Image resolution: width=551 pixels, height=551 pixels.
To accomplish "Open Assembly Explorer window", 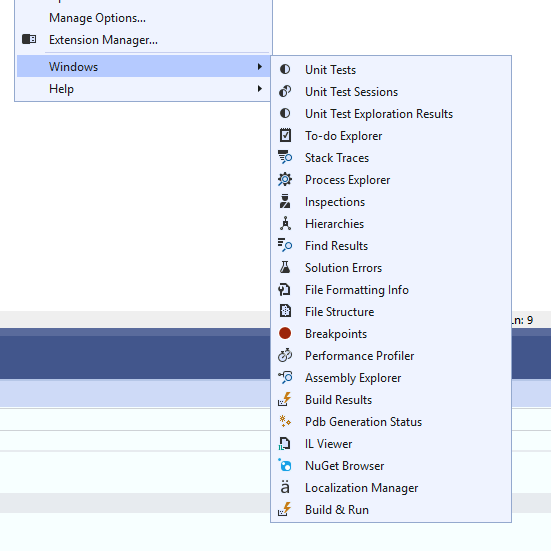I will click(x=391, y=377).
